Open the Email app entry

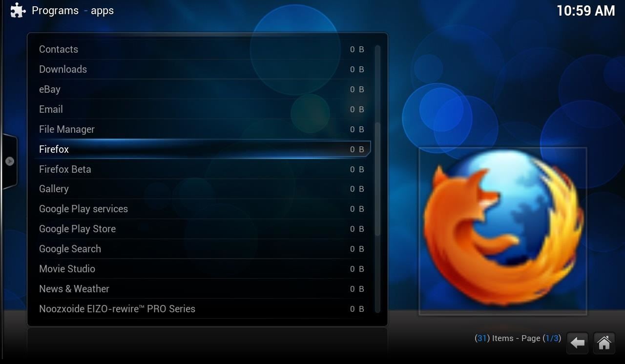(202, 109)
